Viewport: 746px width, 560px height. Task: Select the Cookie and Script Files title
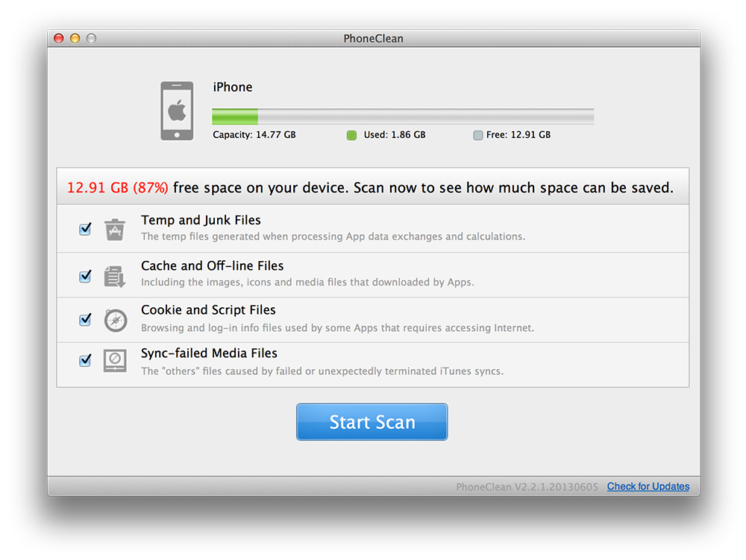(x=208, y=310)
